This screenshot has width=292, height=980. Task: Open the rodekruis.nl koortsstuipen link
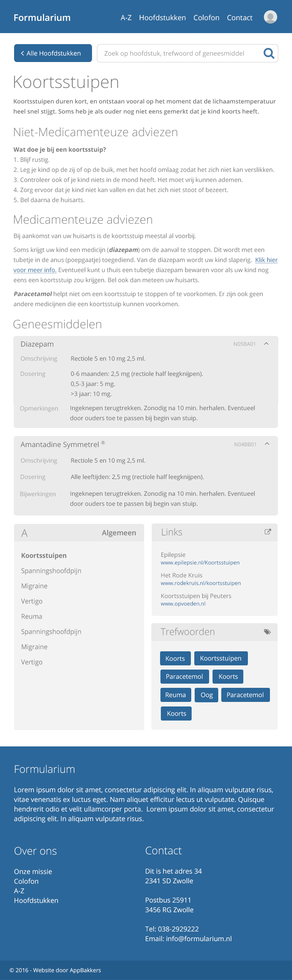click(x=200, y=583)
